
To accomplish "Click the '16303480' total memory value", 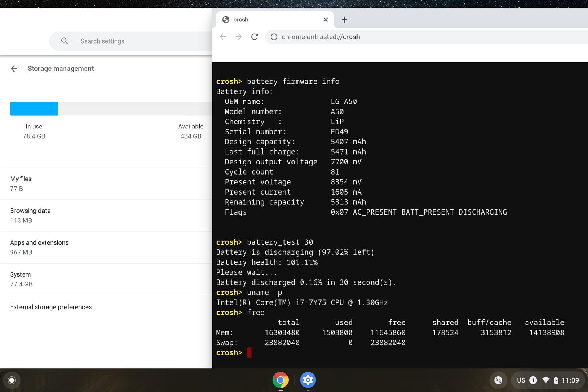I will (x=282, y=332).
